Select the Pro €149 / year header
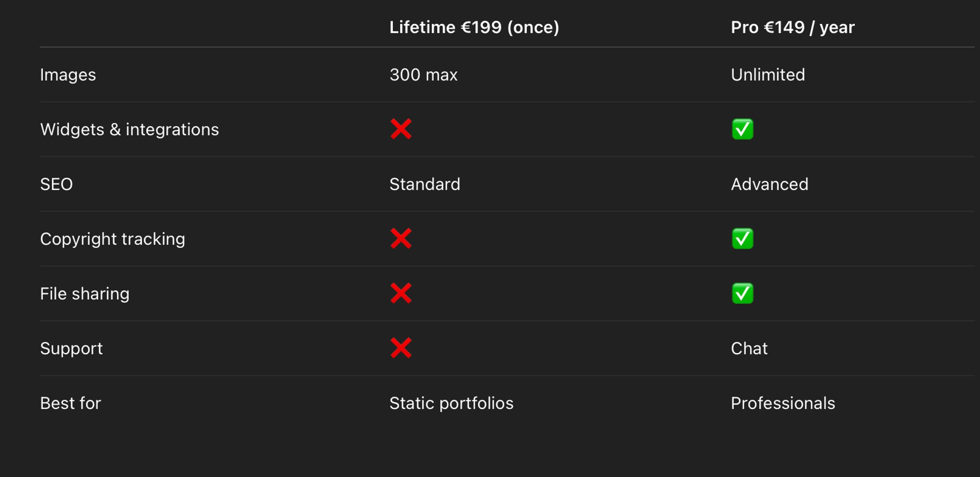The height and width of the screenshot is (477, 980). 792,28
